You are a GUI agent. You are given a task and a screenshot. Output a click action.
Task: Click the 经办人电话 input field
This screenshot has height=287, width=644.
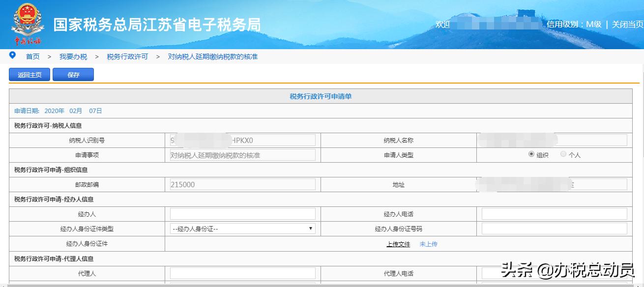pos(554,213)
